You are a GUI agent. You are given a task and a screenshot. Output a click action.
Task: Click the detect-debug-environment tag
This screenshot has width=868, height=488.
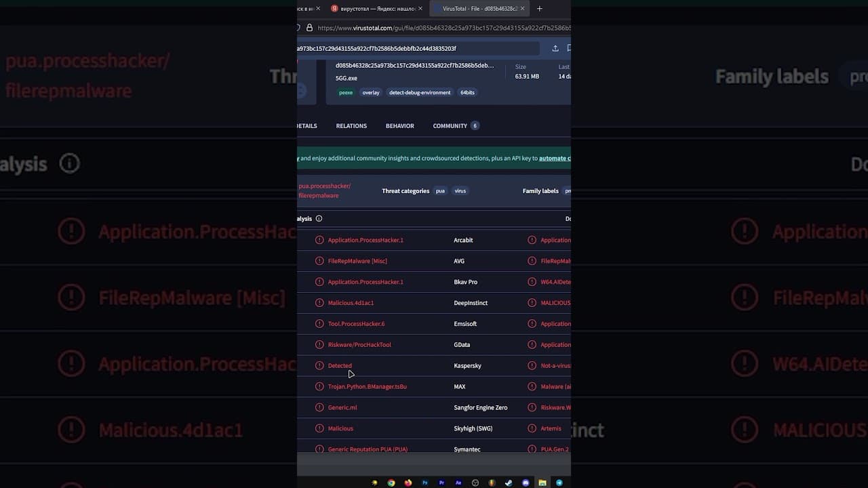tap(420, 93)
